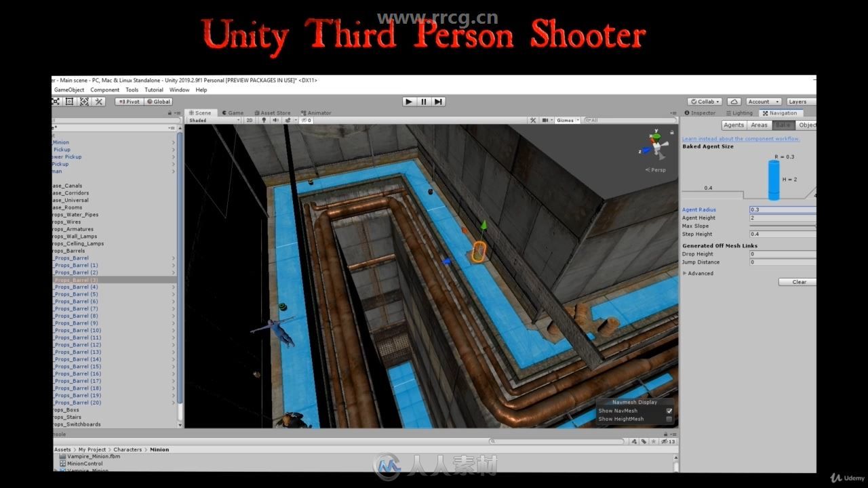This screenshot has width=868, height=488.
Task: Lock the Project panel
Action: tap(666, 434)
